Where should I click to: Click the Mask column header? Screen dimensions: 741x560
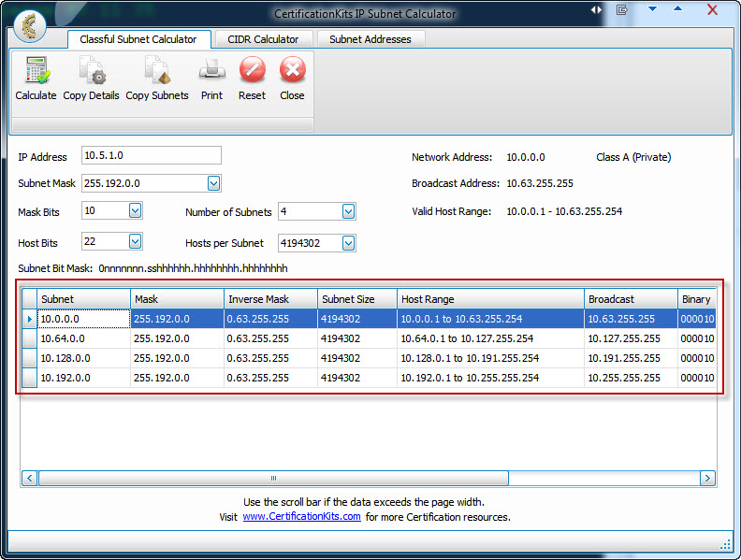[x=177, y=299]
